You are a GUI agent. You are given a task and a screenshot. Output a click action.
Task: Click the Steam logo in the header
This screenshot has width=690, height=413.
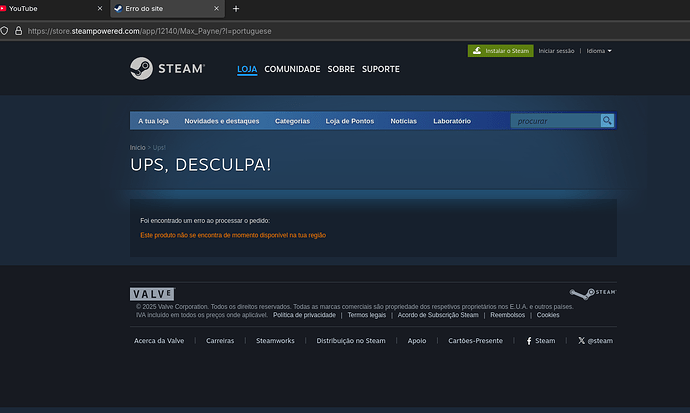167,69
